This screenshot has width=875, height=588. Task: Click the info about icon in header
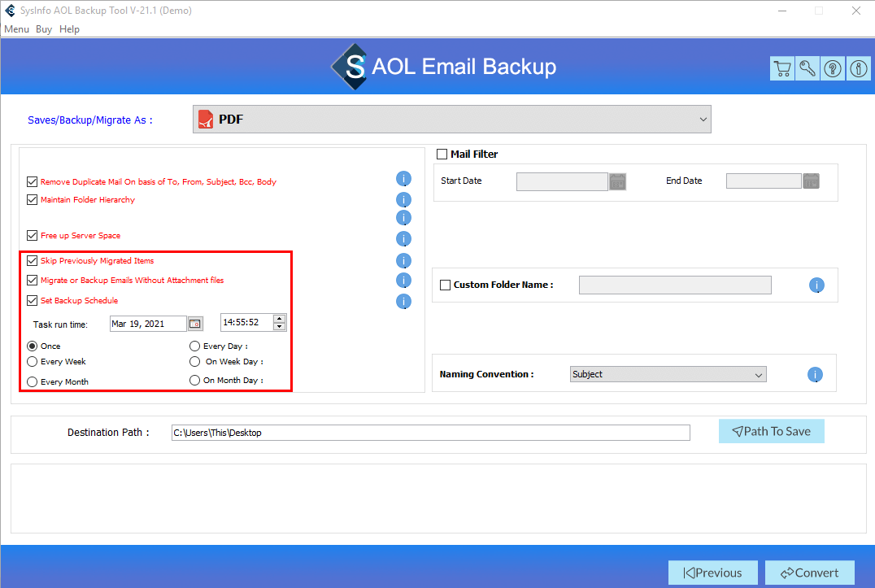(x=858, y=68)
